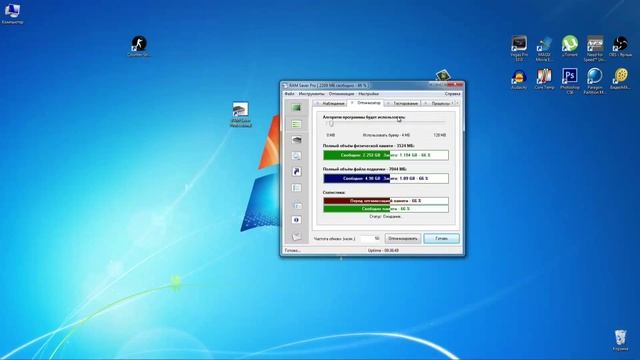This screenshot has height=360, width=640.
Task: Switch to the Наблюдение tab
Action: (x=330, y=103)
